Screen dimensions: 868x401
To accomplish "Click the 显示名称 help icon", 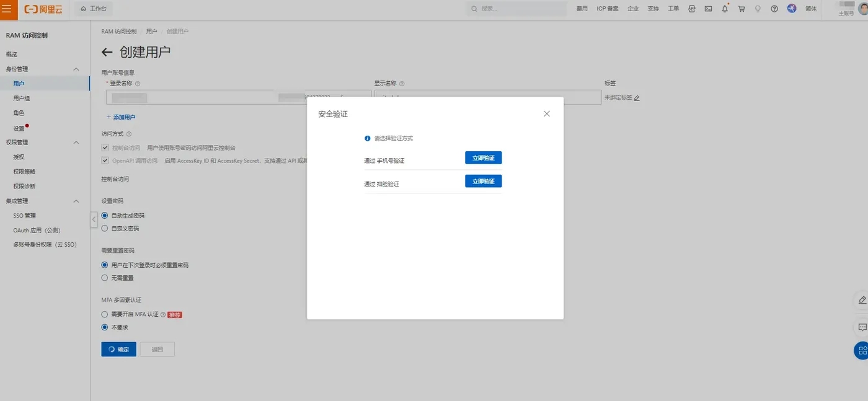I will 402,83.
